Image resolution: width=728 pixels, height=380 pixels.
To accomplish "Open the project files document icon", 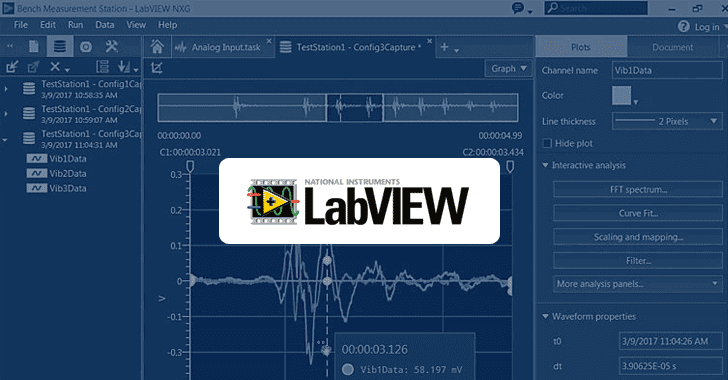I will coord(34,46).
